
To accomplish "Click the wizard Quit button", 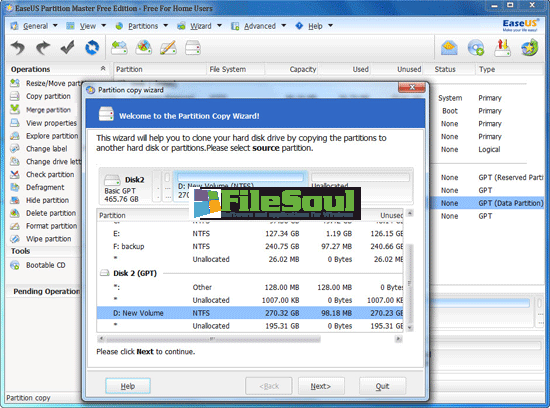I will [x=382, y=386].
